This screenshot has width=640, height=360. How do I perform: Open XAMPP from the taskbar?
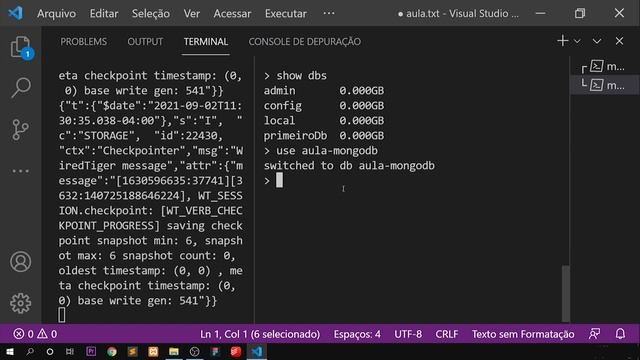coord(153,351)
